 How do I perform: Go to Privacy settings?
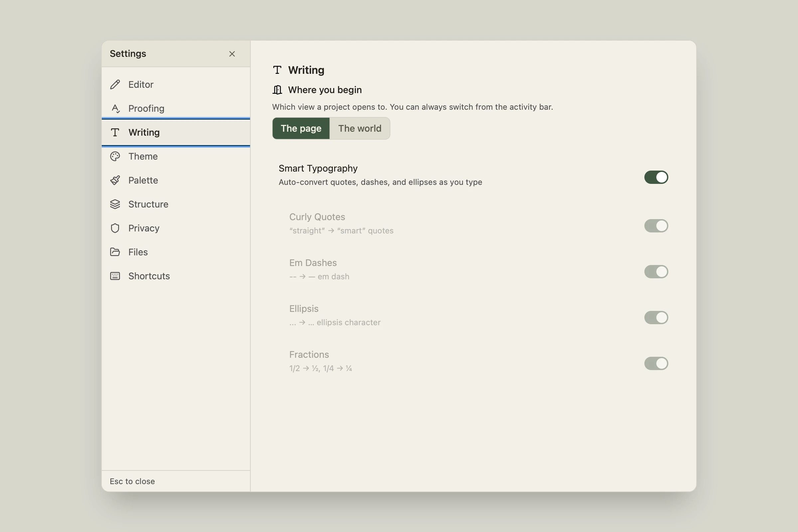176,228
